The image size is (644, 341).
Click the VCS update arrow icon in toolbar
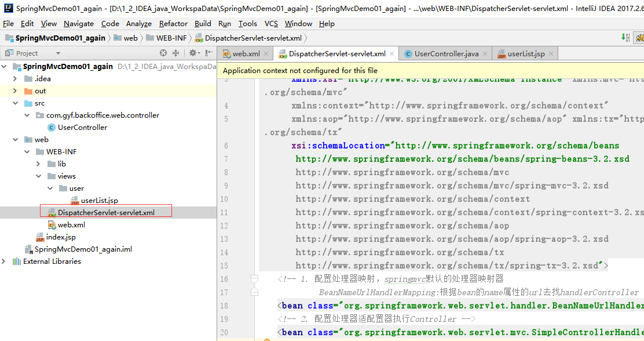(x=626, y=38)
